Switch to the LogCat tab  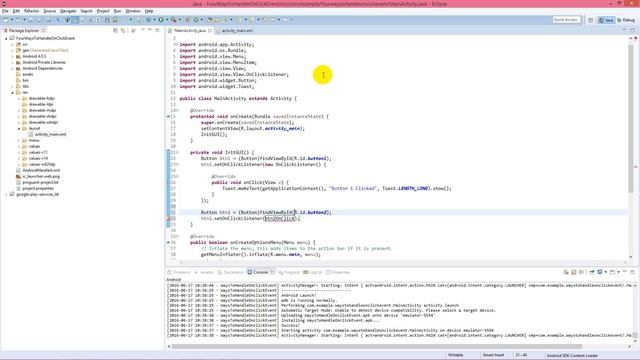(313, 272)
